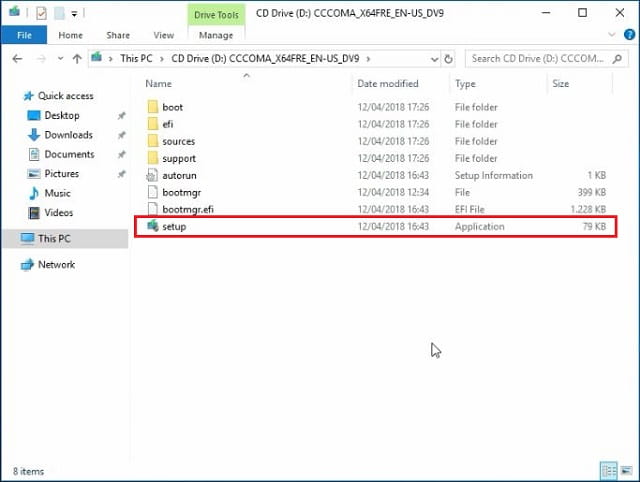Image resolution: width=640 pixels, height=482 pixels.
Task: Click the sources folder name
Action: point(178,141)
